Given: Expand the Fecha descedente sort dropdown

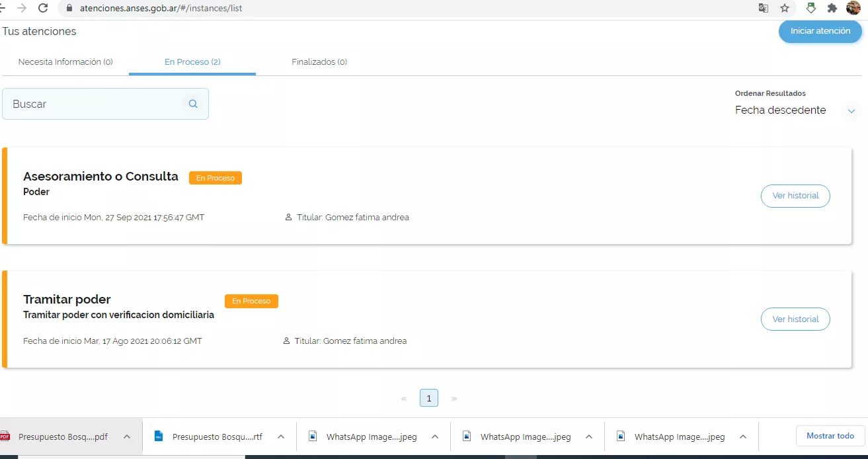Looking at the screenshot, I should [851, 111].
